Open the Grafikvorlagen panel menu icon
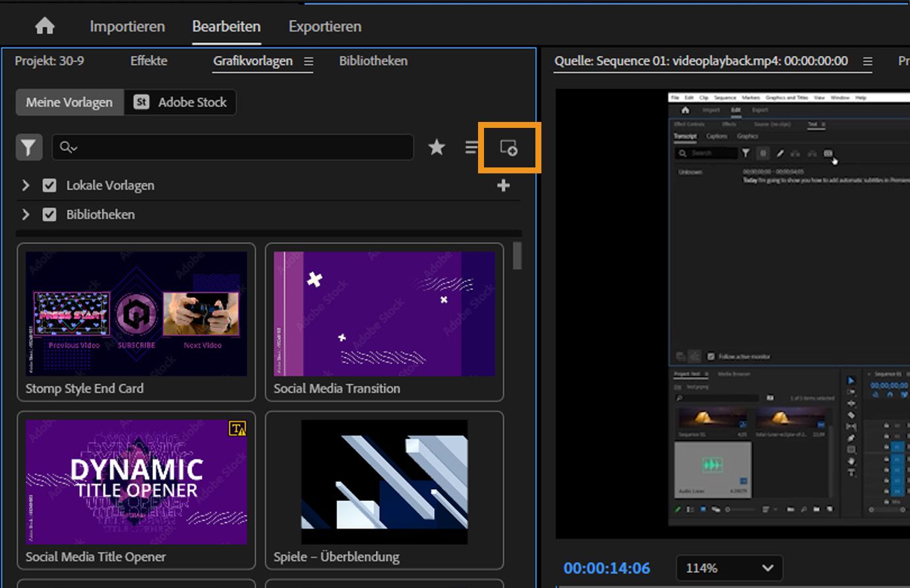 click(309, 61)
